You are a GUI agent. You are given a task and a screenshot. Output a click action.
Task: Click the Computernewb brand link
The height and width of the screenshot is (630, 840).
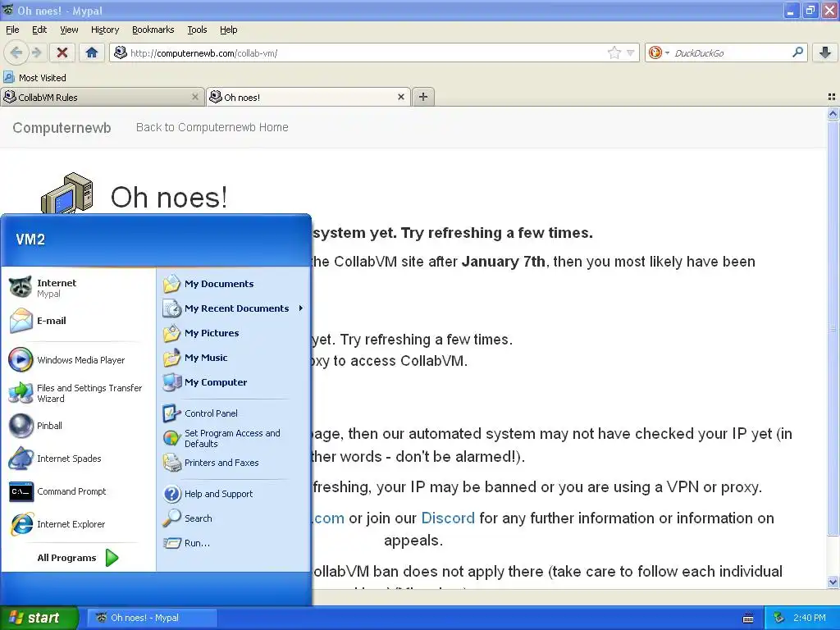pyautogui.click(x=62, y=127)
